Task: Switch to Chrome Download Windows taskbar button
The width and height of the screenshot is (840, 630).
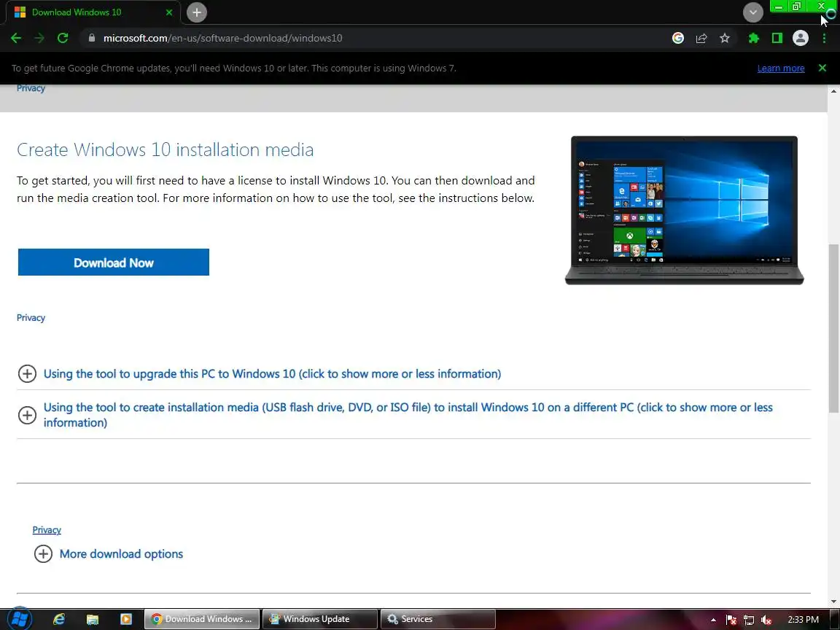Action: 202,619
